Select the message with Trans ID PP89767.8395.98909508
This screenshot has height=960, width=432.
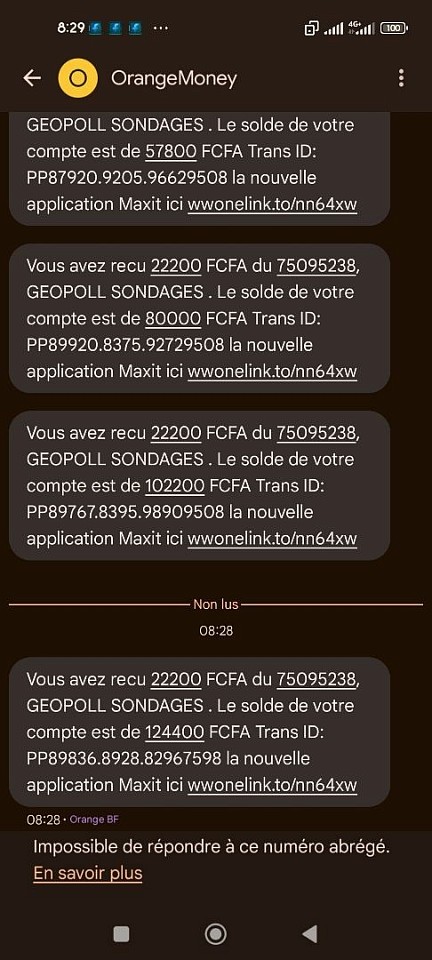(199, 486)
